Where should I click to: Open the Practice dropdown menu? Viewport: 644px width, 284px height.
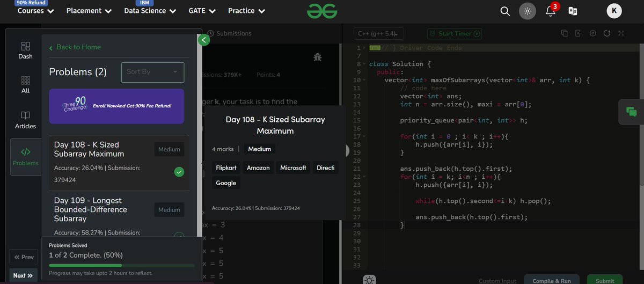coord(246,11)
